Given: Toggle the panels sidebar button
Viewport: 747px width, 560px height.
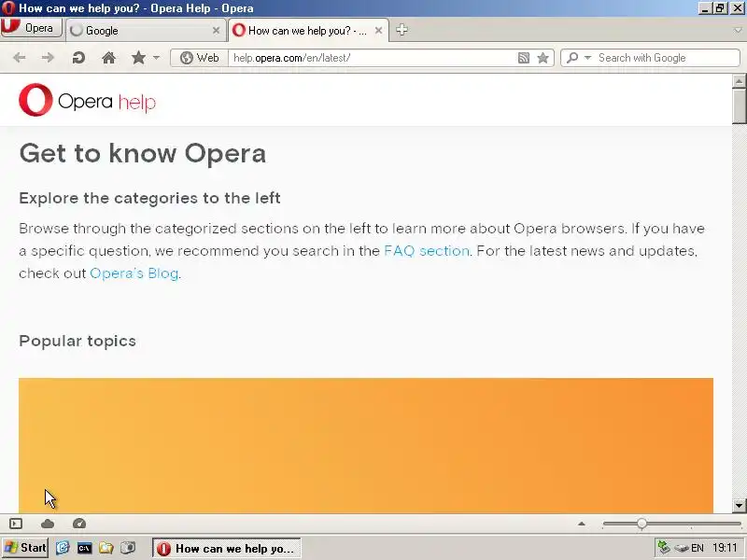Looking at the screenshot, I should tap(16, 524).
